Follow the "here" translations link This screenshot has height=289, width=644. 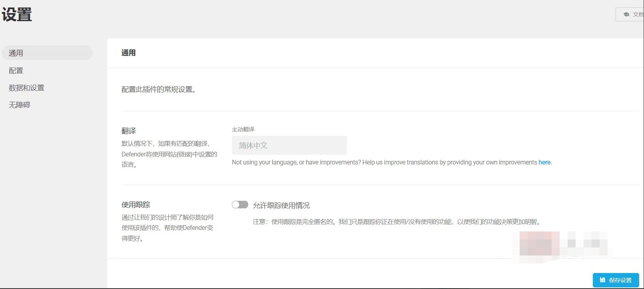544,162
